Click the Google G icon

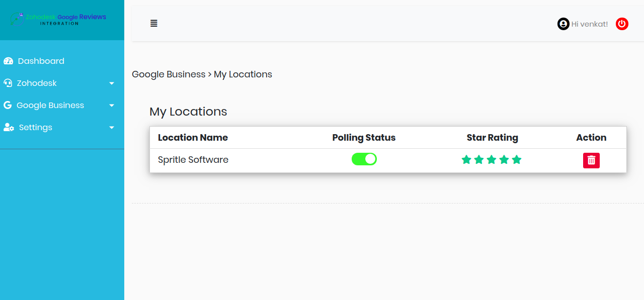click(8, 105)
